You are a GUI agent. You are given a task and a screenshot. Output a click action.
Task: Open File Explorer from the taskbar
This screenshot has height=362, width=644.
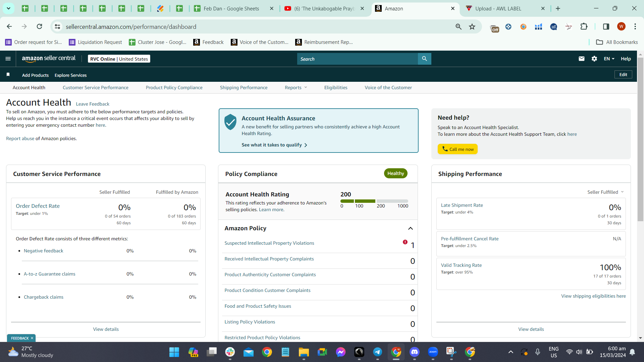point(304,352)
